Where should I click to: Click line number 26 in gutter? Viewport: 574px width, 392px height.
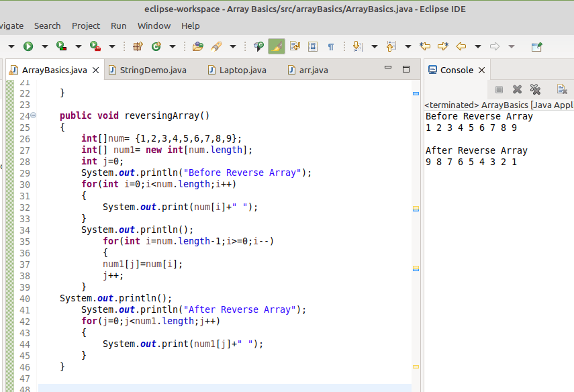(25, 139)
